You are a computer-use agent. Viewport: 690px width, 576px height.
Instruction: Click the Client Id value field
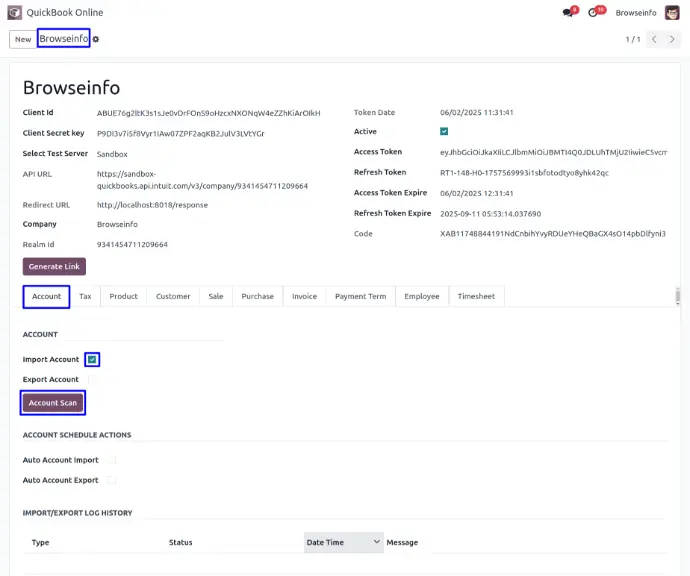click(209, 113)
